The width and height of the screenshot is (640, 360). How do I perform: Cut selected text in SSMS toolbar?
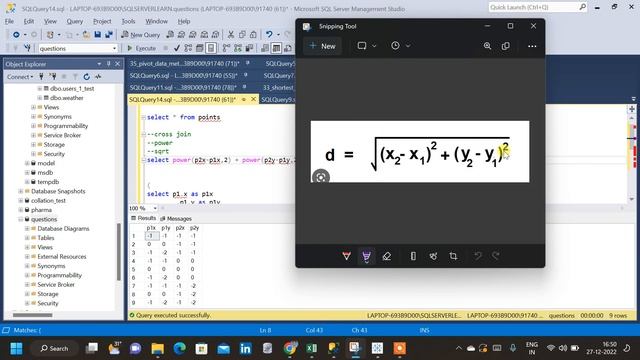(x=231, y=35)
